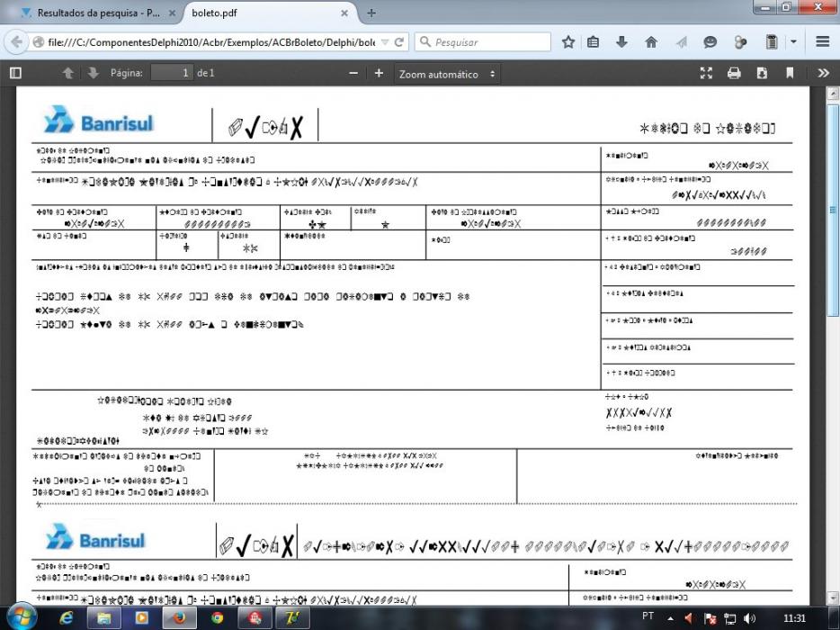Open a new browser tab
Image resolution: width=840 pixels, height=630 pixels.
[371, 13]
